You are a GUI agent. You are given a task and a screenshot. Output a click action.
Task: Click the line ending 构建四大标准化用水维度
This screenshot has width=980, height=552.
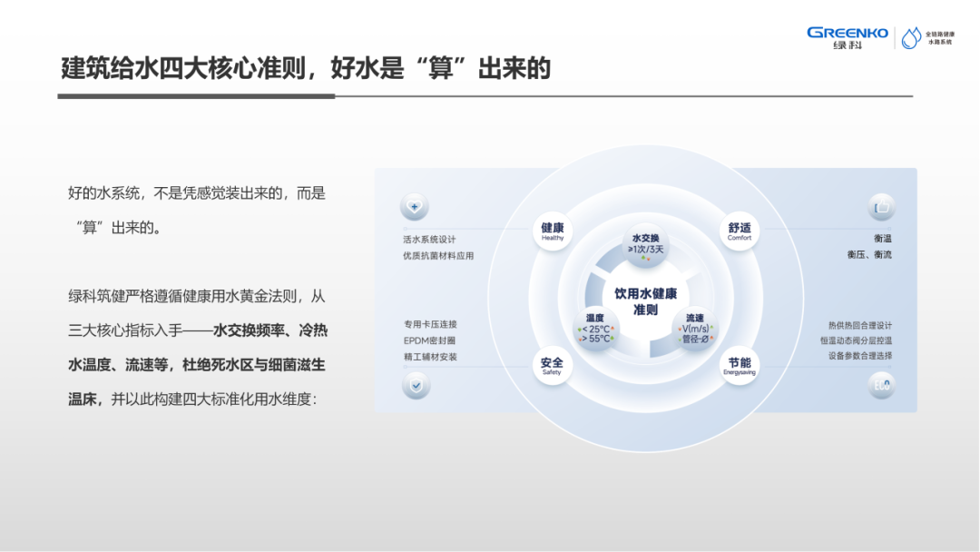point(192,399)
